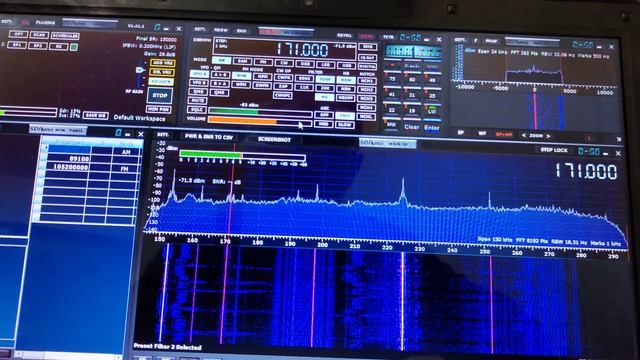Viewport: 640px width, 360px height.
Task: Select SAM mode
Action: 242,61
